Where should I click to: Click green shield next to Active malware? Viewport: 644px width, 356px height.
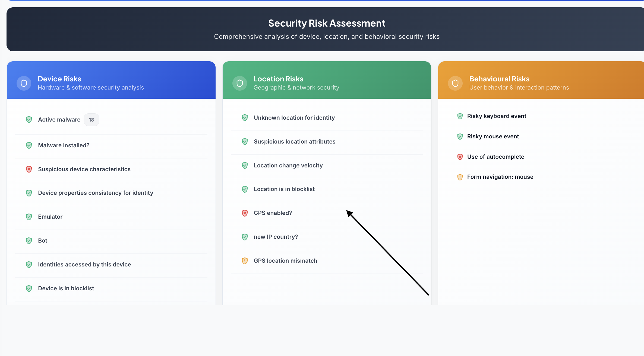tap(29, 120)
